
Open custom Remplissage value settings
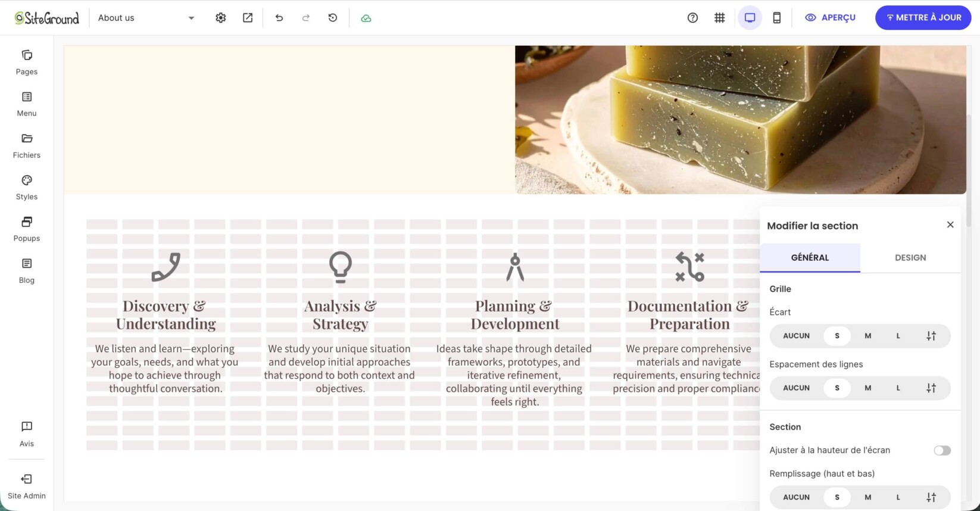coord(931,497)
